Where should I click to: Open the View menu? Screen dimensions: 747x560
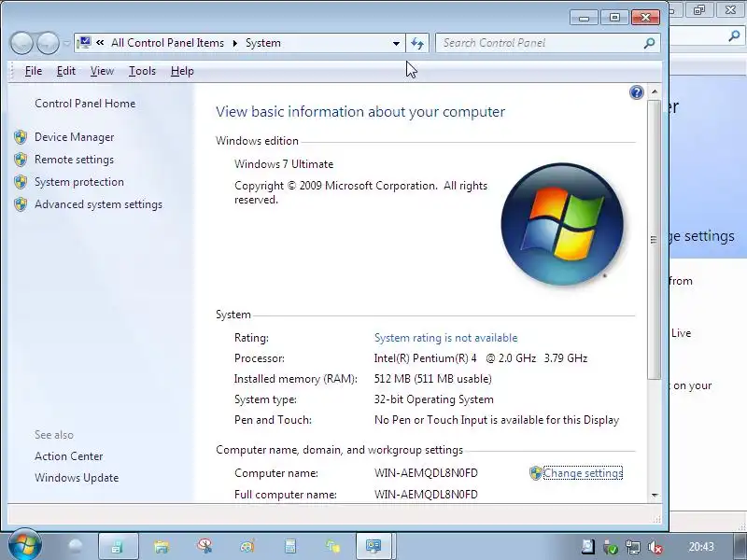click(102, 71)
